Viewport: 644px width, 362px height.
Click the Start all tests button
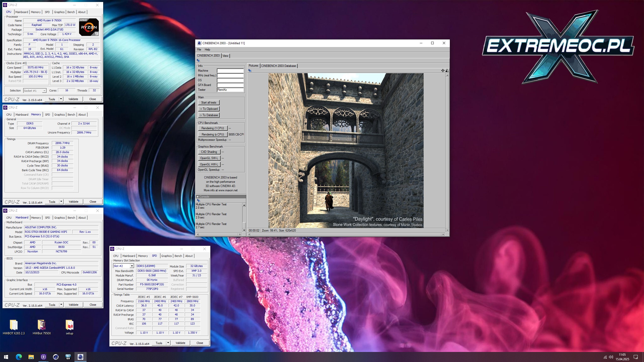pyautogui.click(x=209, y=103)
